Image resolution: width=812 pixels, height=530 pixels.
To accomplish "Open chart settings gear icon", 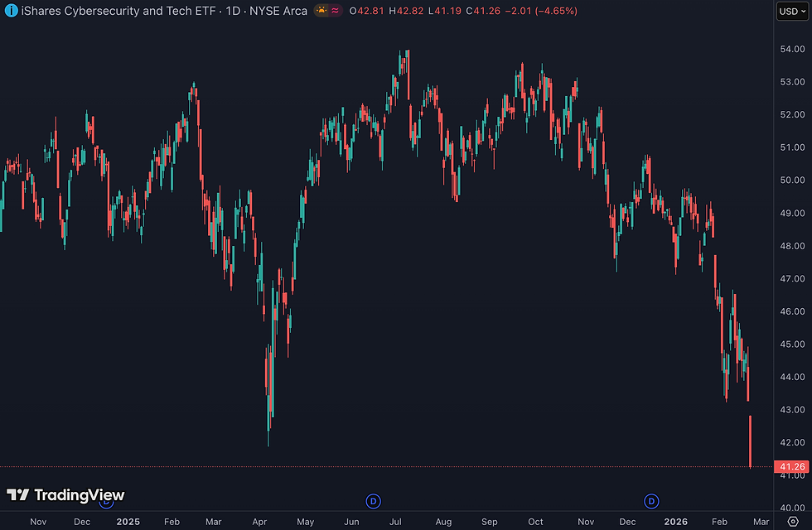I will click(793, 521).
